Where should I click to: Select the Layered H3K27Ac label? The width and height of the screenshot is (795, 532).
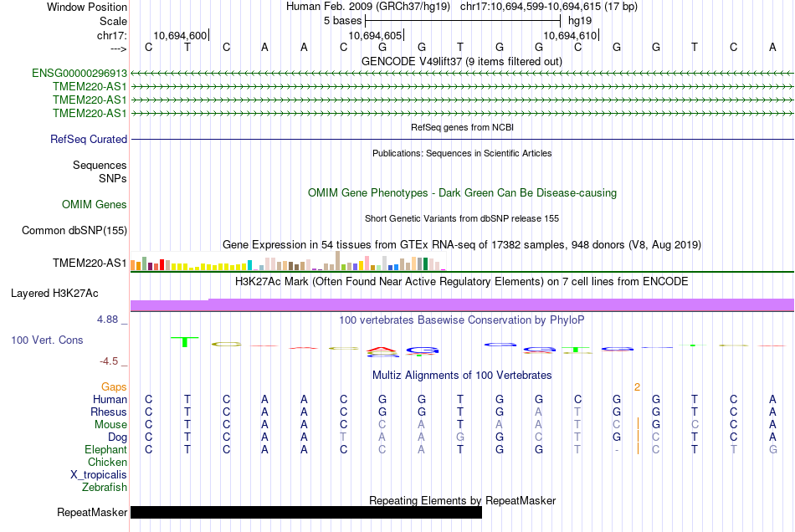tap(54, 294)
